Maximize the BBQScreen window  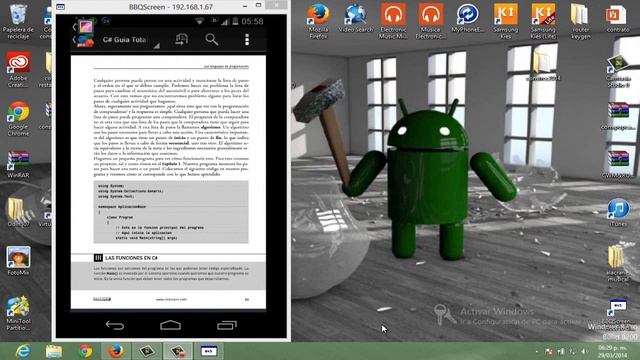258,6
